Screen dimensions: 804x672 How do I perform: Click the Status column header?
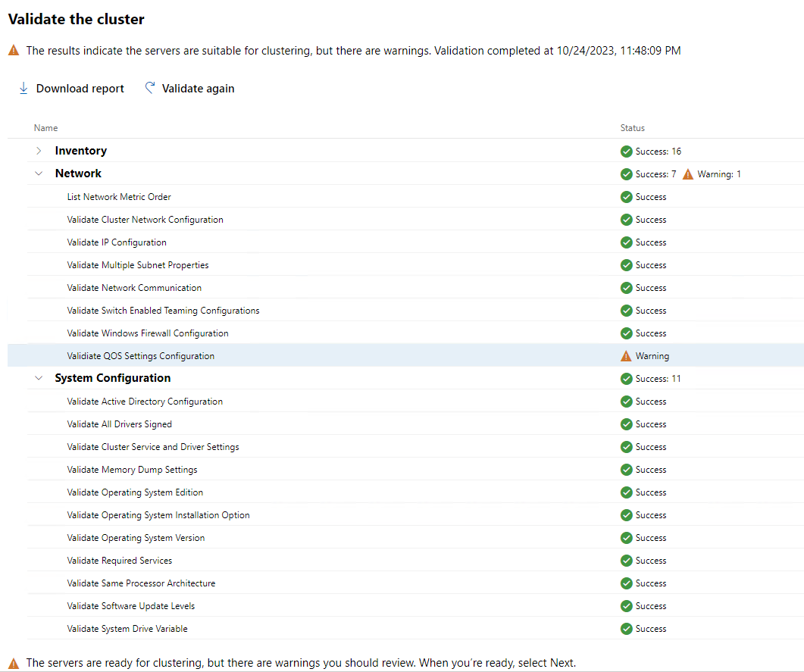[632, 128]
